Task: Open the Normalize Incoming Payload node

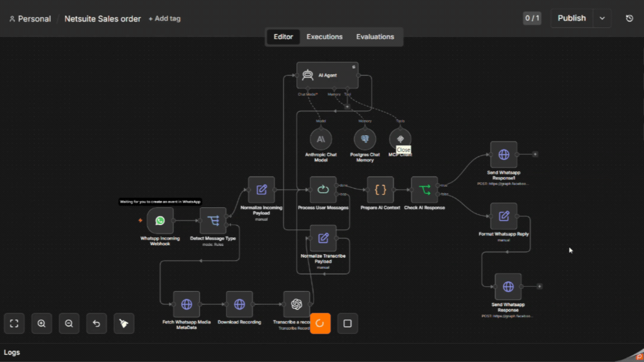Action: [x=261, y=189]
